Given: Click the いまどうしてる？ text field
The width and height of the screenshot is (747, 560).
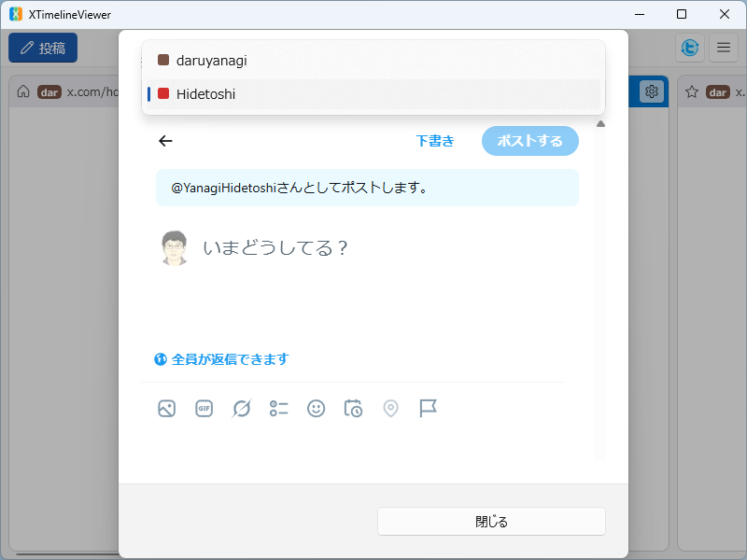Looking at the screenshot, I should pyautogui.click(x=276, y=248).
